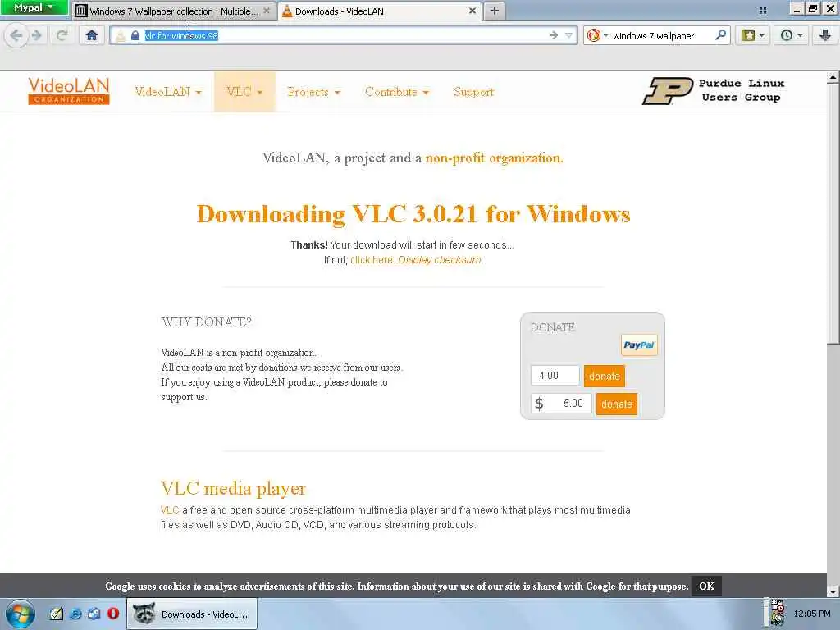Screen dimensions: 840x630
Task: Click the Purdue Linux Users Group logo
Action: (x=714, y=90)
